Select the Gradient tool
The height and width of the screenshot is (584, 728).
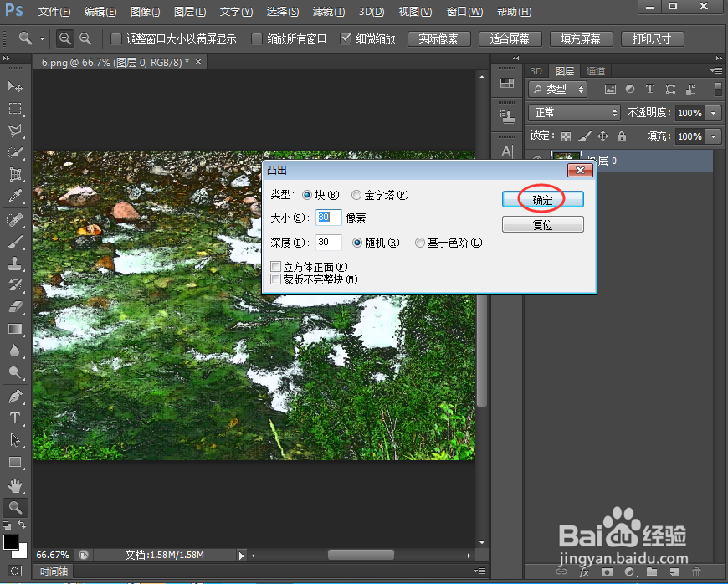(15, 327)
